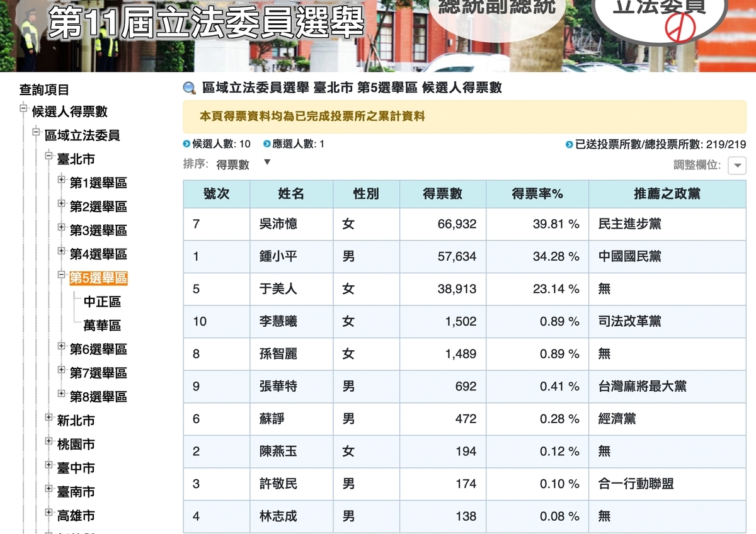Screen dimensions: 756x534
Task: Collapse the 第5選舉區 node
Action: click(61, 275)
